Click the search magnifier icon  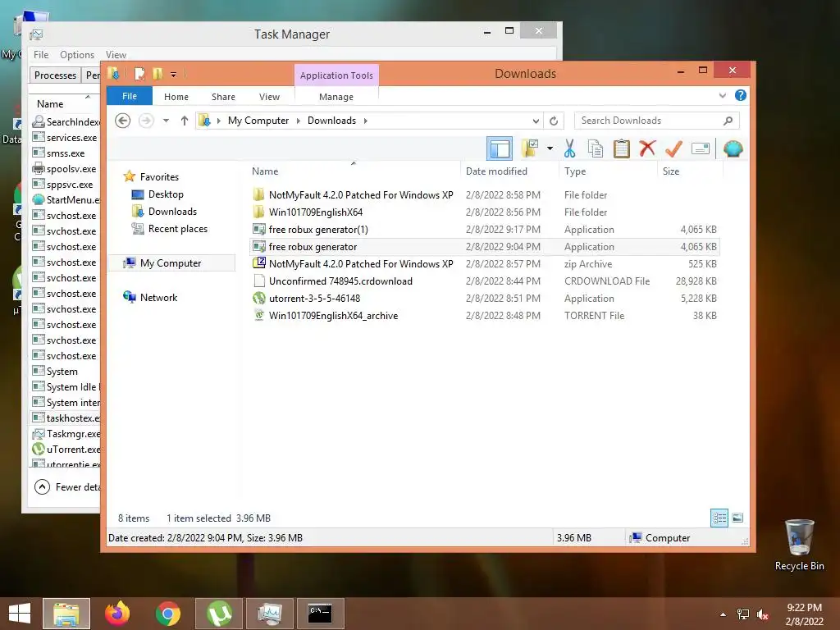click(728, 121)
